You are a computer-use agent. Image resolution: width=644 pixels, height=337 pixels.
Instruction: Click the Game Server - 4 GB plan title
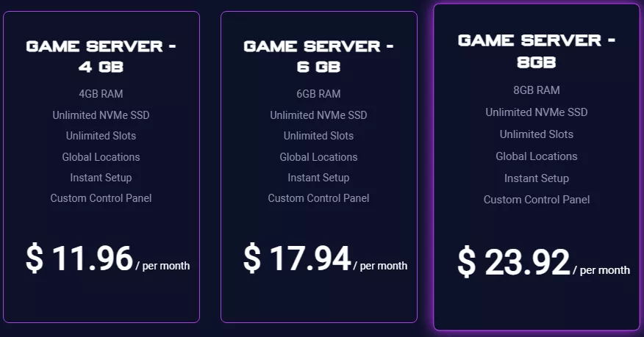tap(101, 56)
